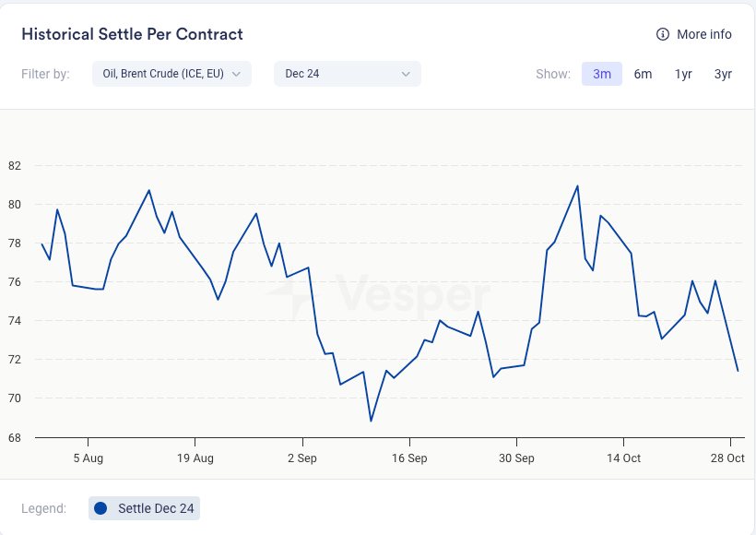This screenshot has height=535, width=756.
Task: Click the lowest point on the chart line
Action: click(371, 421)
